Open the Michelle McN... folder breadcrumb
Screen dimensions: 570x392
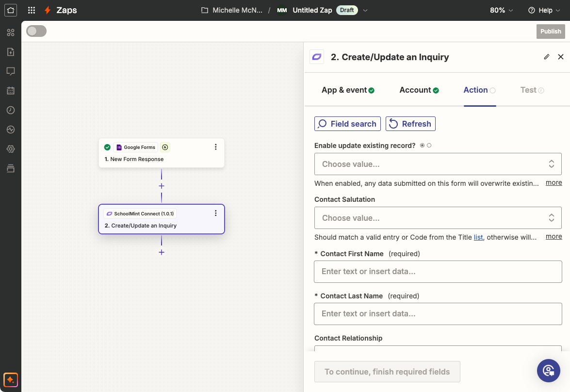[x=237, y=10]
